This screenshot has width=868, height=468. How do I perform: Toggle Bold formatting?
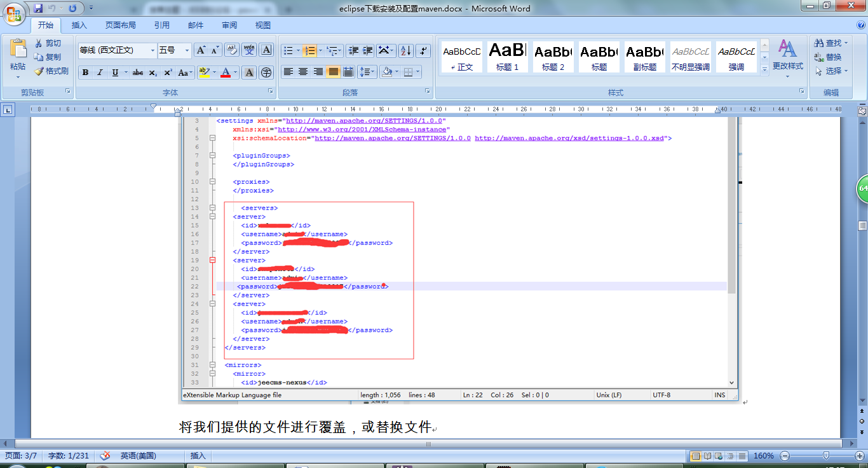pyautogui.click(x=85, y=72)
